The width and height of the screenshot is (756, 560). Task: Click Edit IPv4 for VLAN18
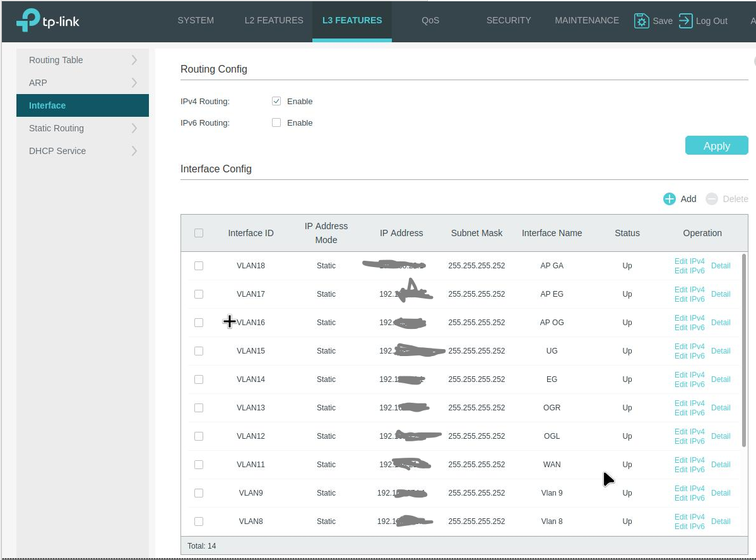click(x=690, y=261)
